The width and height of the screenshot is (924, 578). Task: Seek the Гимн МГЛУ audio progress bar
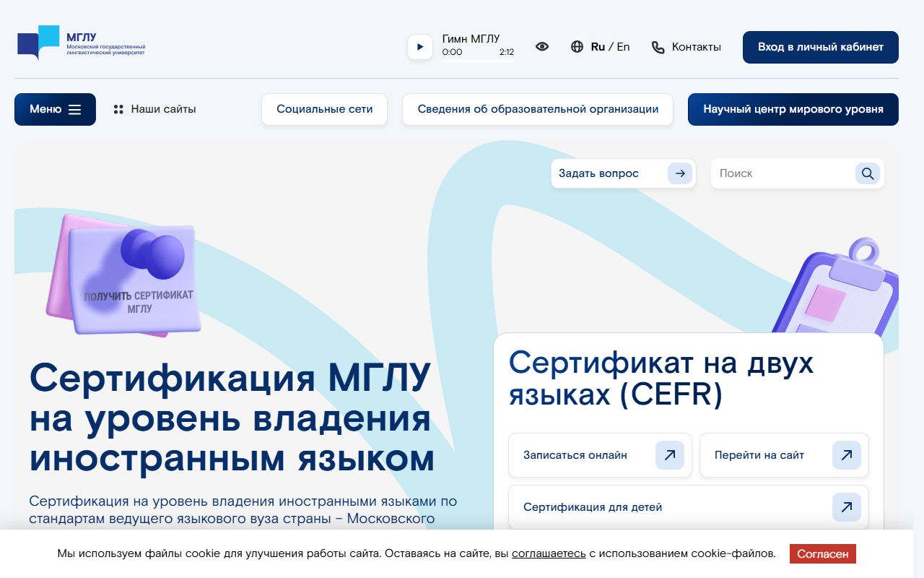pyautogui.click(x=478, y=61)
